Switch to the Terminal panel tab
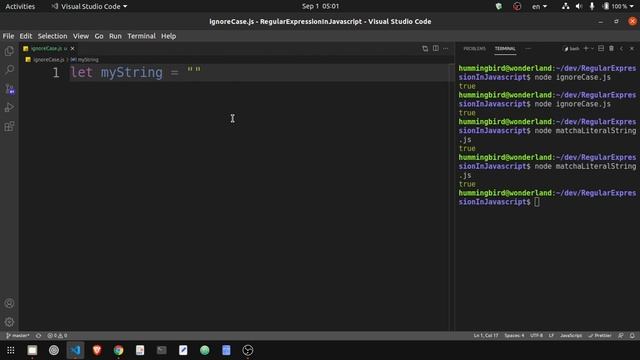 [x=505, y=49]
